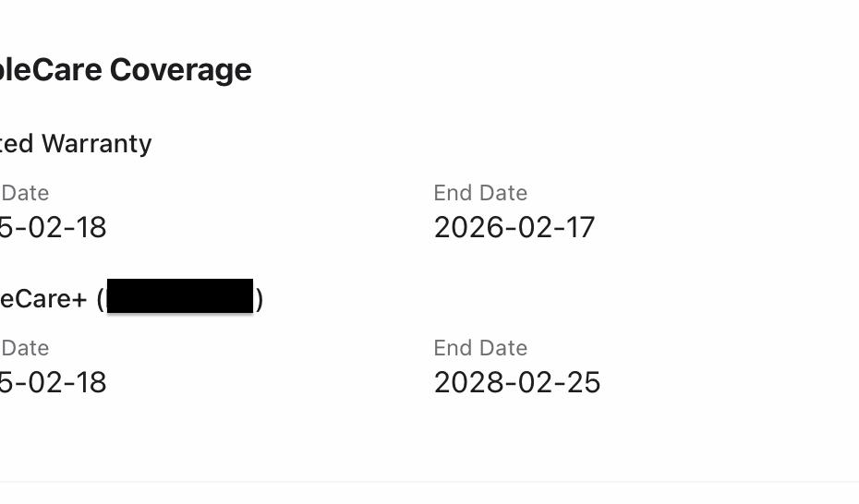859x504 pixels.
Task: Click the closing parenthesis after the redacted text
Action: point(260,299)
